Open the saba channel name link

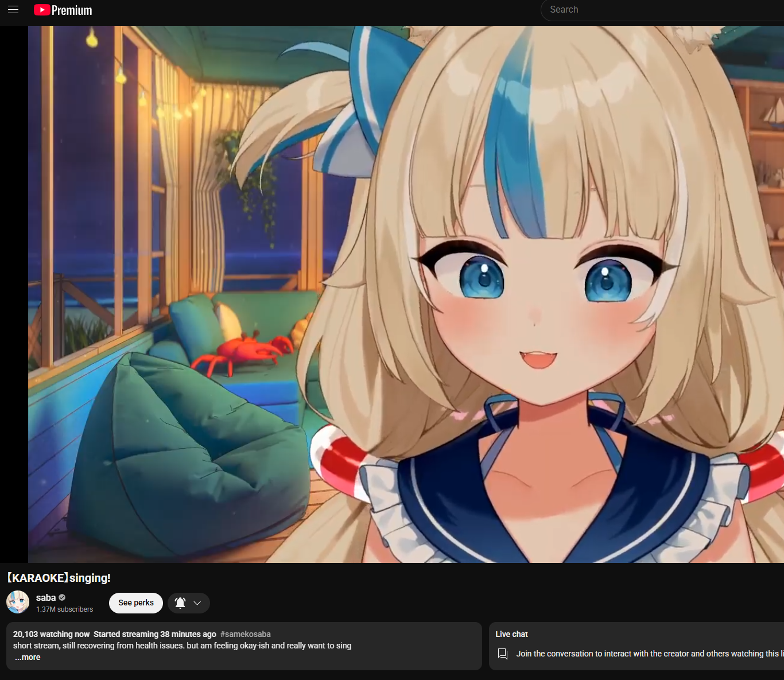[x=46, y=597]
